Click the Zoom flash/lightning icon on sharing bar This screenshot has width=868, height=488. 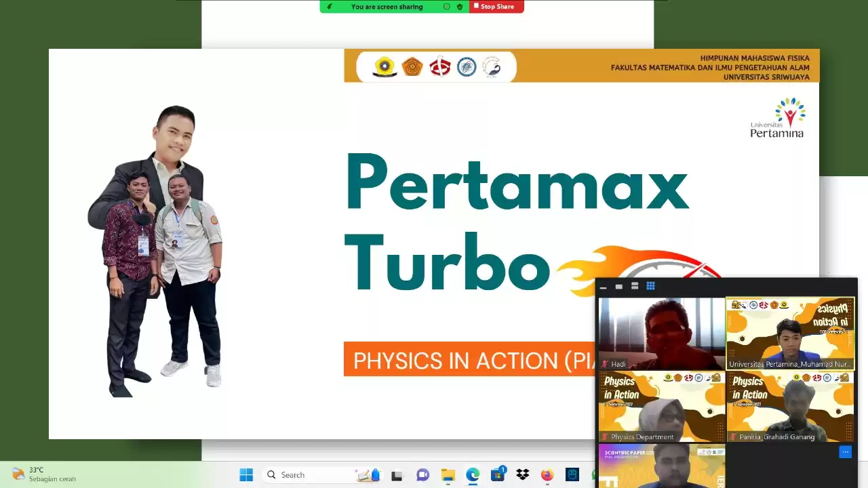pos(330,7)
